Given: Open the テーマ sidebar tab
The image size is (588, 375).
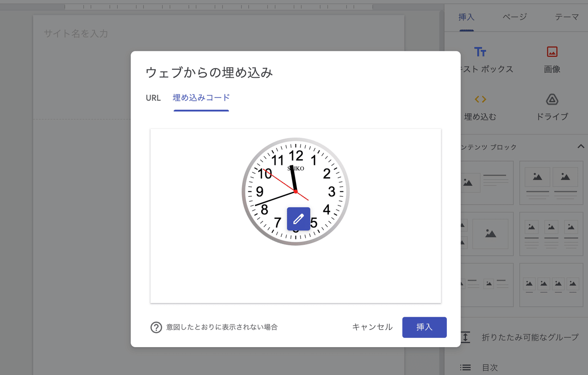Looking at the screenshot, I should (x=567, y=17).
